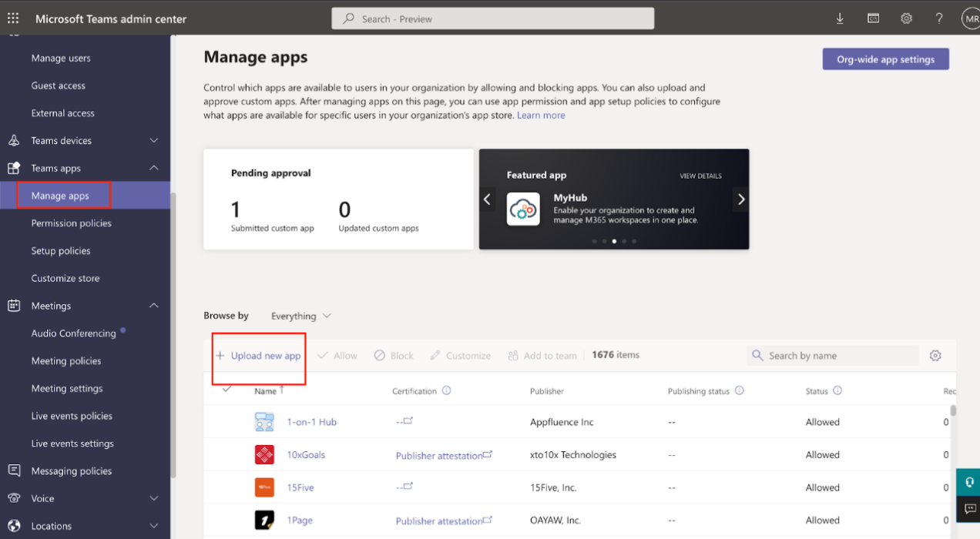Show previous featured app arrow

point(487,199)
